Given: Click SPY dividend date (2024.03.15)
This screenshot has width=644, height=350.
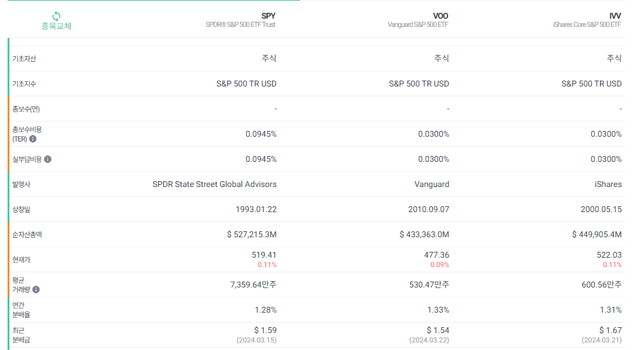Looking at the screenshot, I should point(257,340).
